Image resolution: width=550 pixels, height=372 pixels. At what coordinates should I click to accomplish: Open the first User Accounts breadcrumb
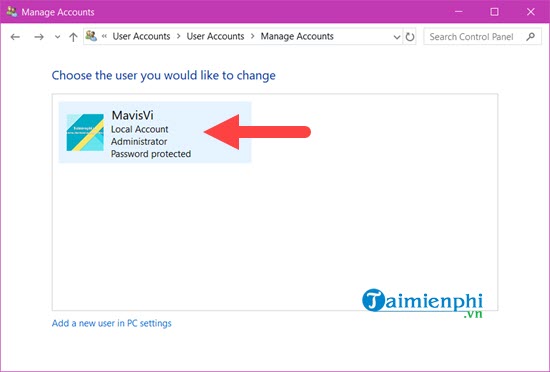141,36
